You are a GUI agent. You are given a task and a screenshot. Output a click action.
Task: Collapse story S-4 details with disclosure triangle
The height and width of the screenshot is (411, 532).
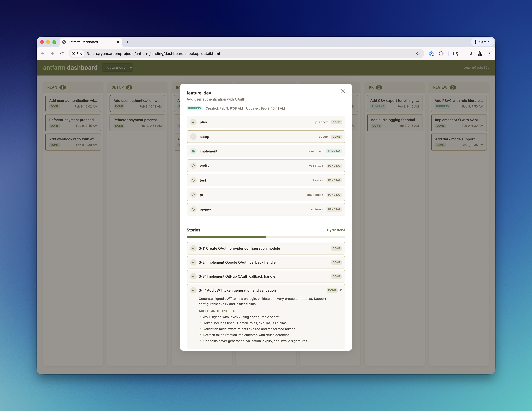point(341,290)
